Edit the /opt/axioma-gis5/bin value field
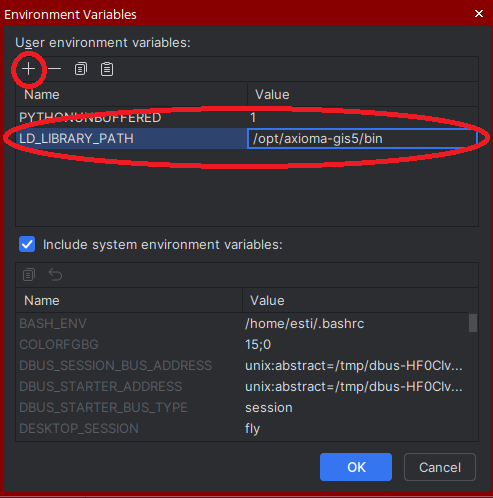 [362, 138]
